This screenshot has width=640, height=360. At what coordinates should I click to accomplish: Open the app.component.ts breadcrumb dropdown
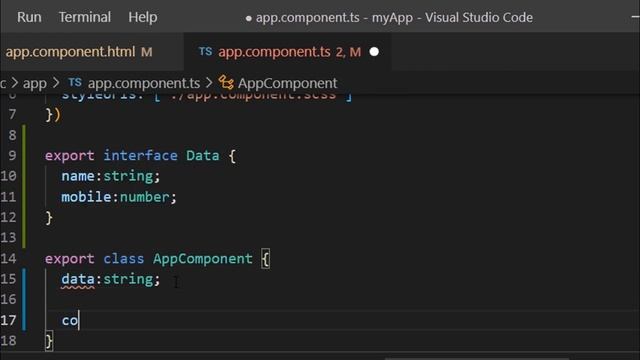tap(144, 83)
